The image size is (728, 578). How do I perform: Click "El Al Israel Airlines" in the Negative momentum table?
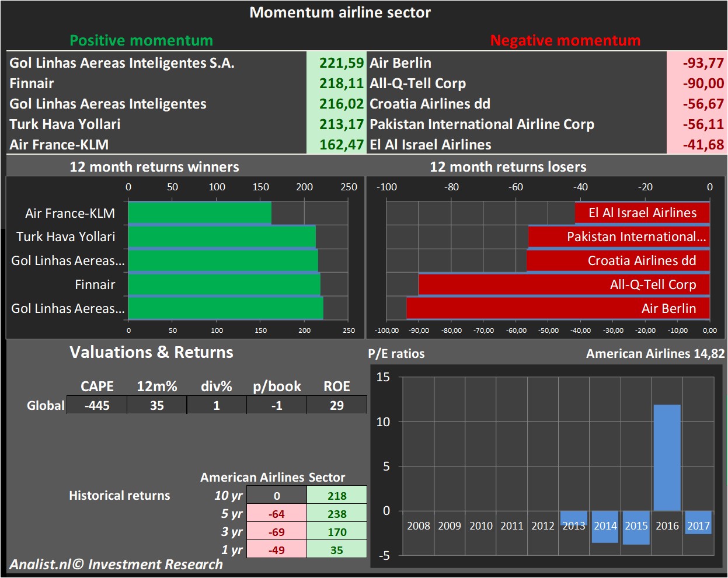pyautogui.click(x=431, y=145)
